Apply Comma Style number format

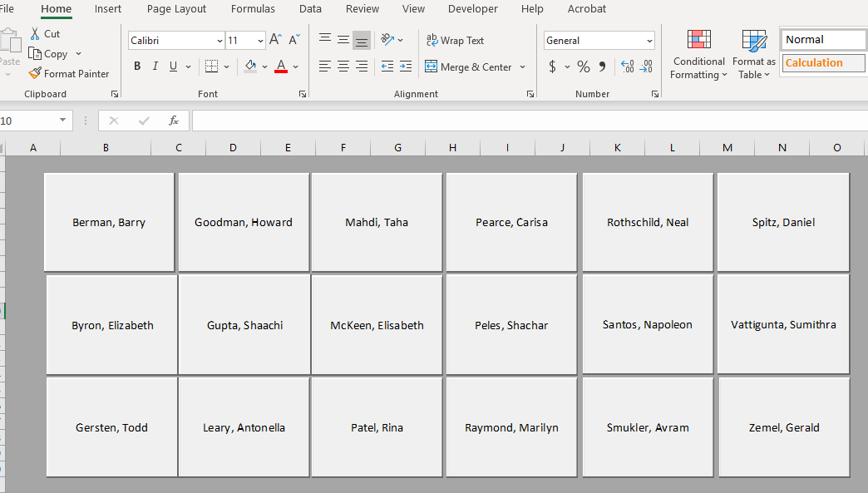click(603, 67)
